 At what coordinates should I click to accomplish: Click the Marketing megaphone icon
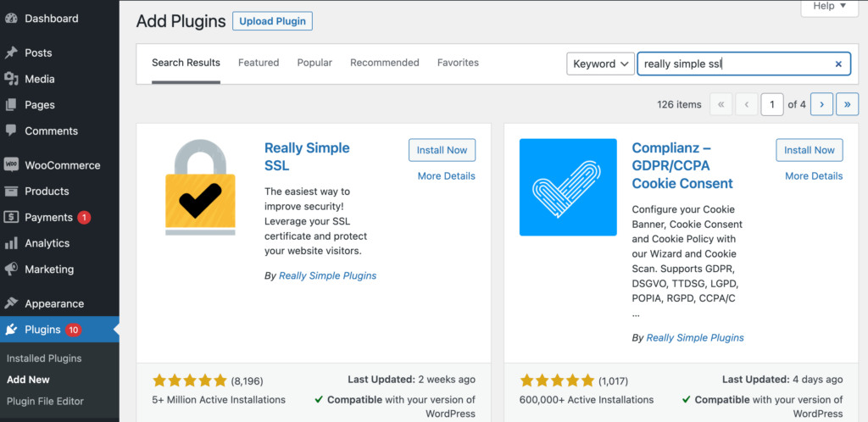[12, 269]
